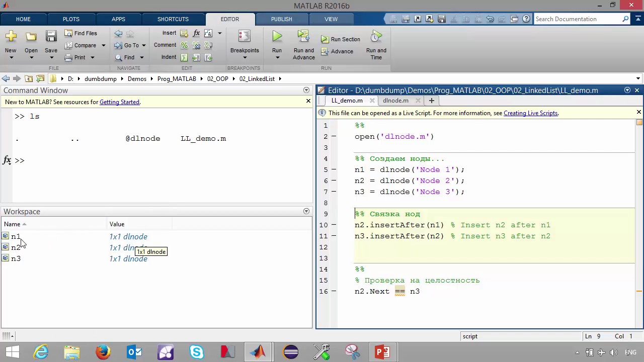Click the Run and Time icon
The height and width of the screenshot is (362, 644).
[376, 37]
